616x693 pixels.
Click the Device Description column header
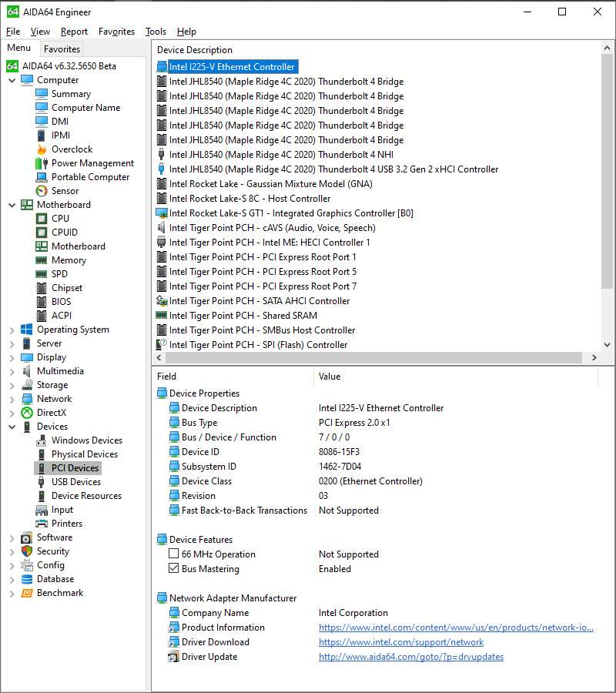[195, 50]
